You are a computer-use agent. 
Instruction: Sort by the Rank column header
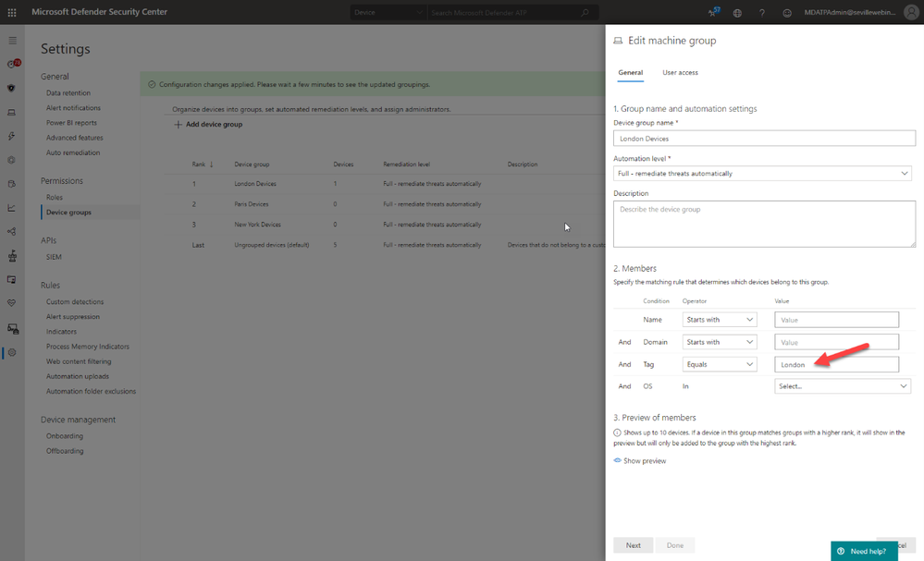(203, 165)
